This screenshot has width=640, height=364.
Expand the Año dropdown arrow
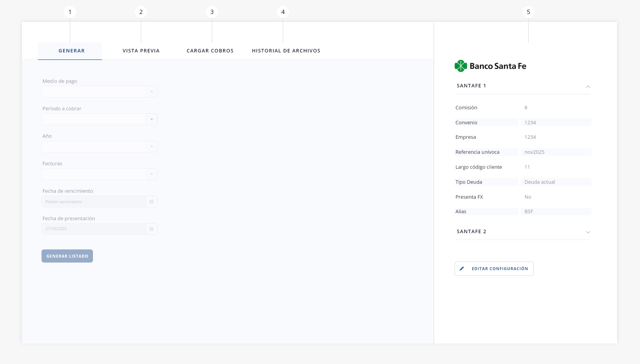151,147
